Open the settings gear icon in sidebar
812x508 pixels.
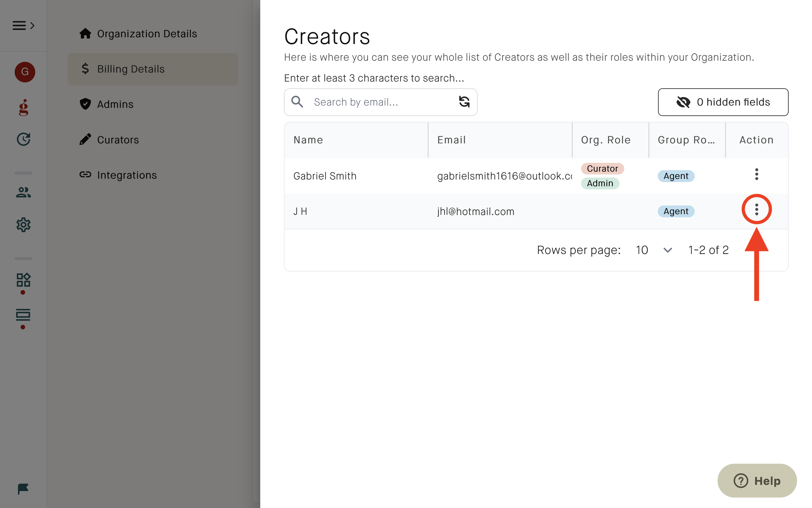(23, 225)
